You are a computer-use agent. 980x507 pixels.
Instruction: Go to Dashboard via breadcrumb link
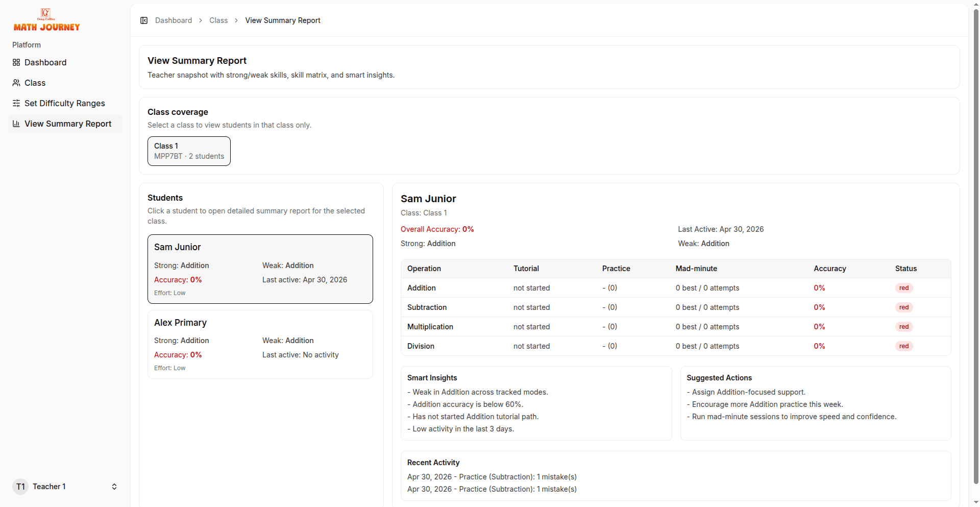click(174, 20)
